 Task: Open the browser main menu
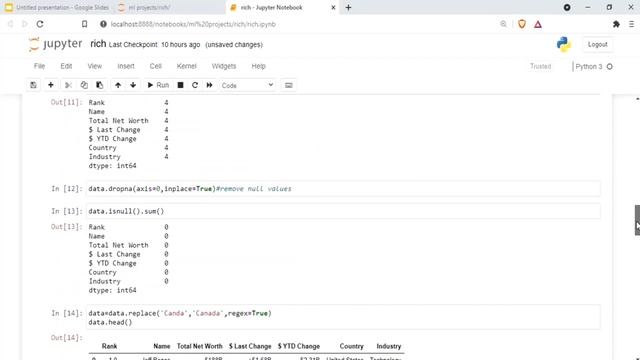point(631,24)
